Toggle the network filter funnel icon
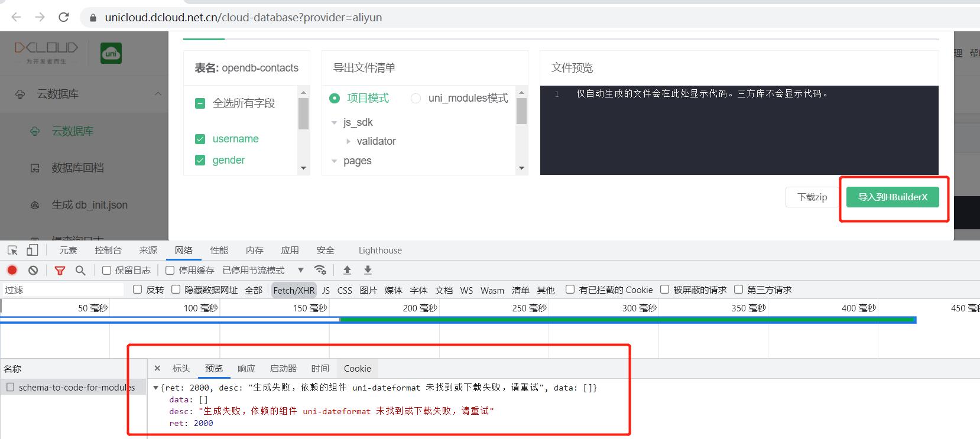The height and width of the screenshot is (439, 980). [60, 270]
